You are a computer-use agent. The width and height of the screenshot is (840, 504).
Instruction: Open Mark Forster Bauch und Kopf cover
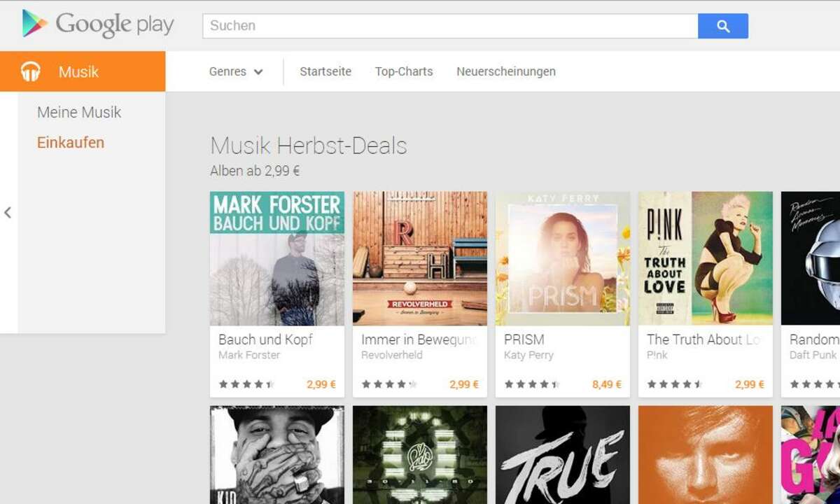[277, 258]
